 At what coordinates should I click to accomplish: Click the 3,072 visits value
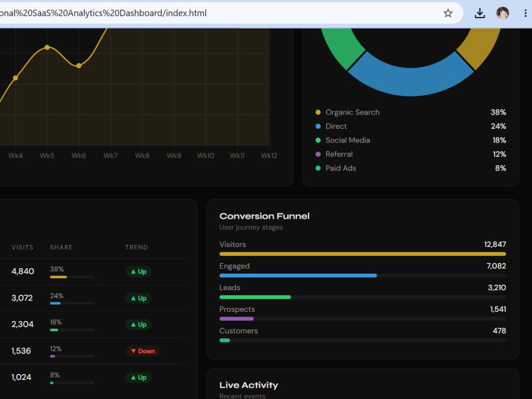(22, 298)
